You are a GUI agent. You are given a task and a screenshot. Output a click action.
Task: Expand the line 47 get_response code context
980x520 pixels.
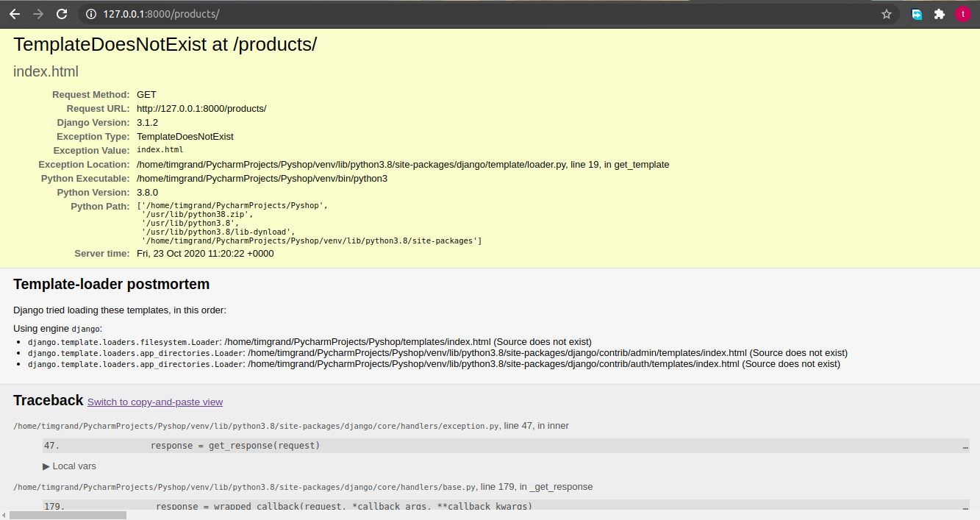(x=506, y=446)
